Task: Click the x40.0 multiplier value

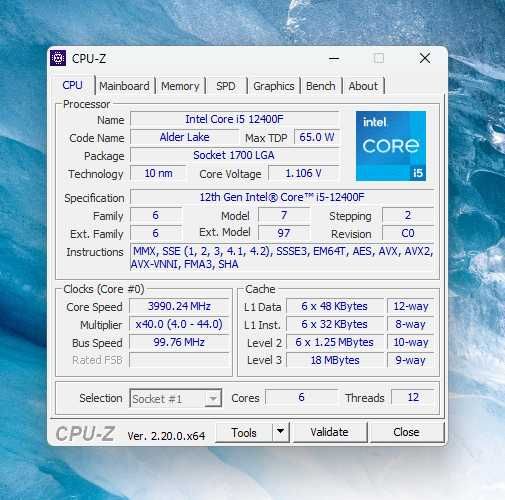Action: coord(179,324)
